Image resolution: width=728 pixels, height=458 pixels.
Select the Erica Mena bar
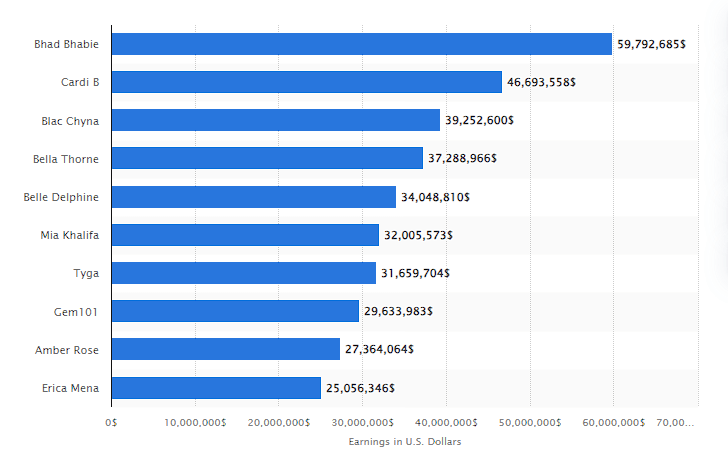click(x=216, y=388)
